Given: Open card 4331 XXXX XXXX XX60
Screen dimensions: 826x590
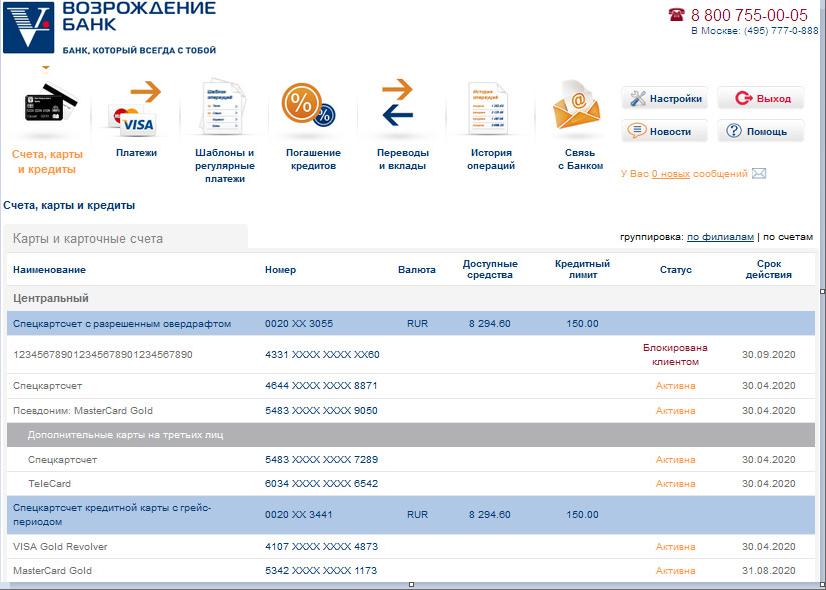Looking at the screenshot, I should [322, 355].
